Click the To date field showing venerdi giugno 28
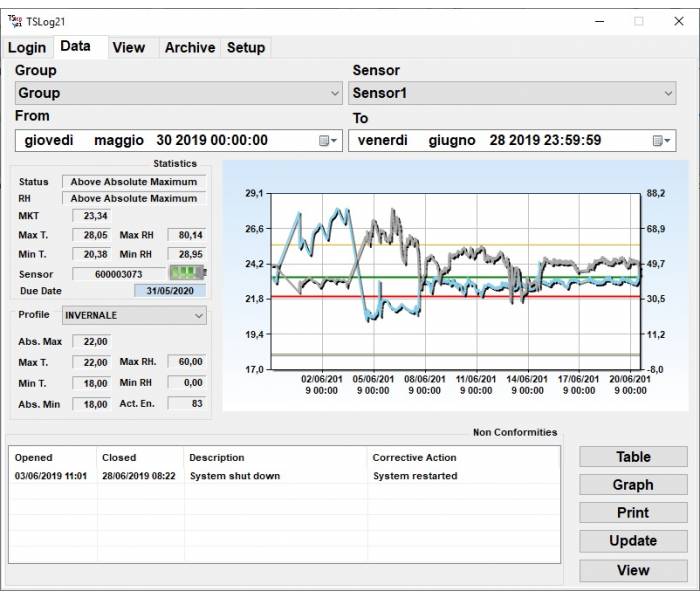The width and height of the screenshot is (700, 600). pos(512,141)
